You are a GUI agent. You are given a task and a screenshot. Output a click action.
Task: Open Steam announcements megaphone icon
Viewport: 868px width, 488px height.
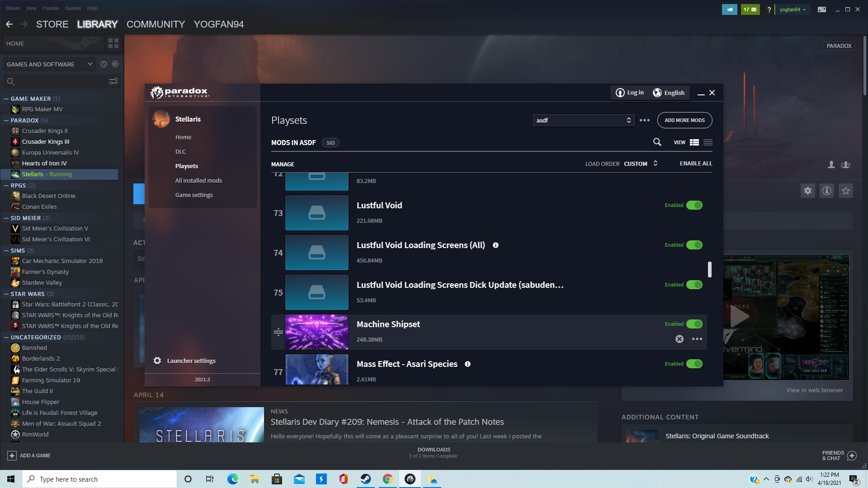730,9
